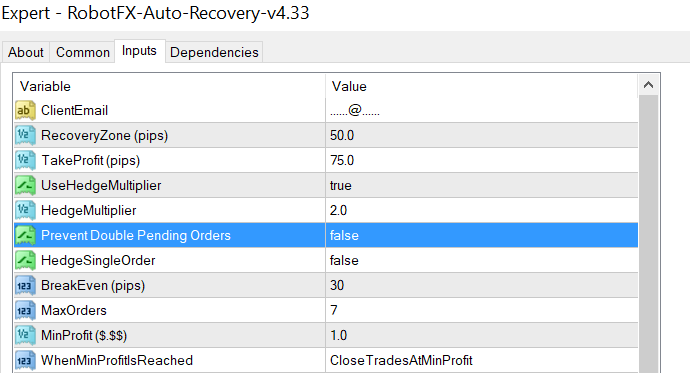Screen dimensions: 690x373
Task: Click the ClientEmail string type icon
Action: pyautogui.click(x=25, y=110)
